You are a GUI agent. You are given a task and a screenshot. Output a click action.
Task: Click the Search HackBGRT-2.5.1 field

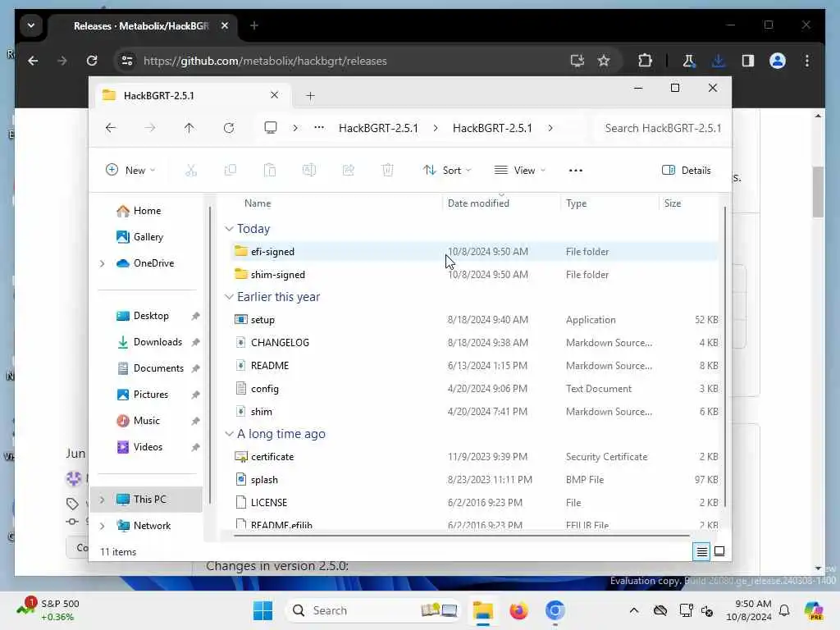pyautogui.click(x=663, y=128)
